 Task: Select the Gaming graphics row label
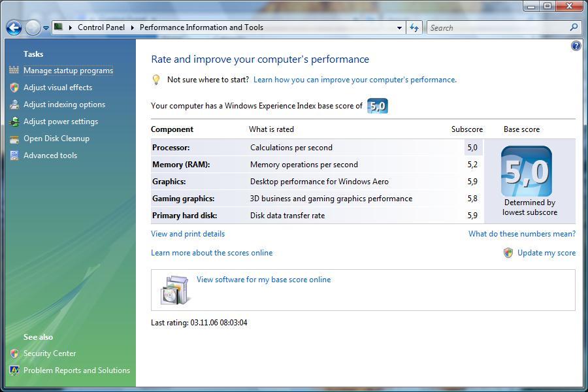click(184, 199)
